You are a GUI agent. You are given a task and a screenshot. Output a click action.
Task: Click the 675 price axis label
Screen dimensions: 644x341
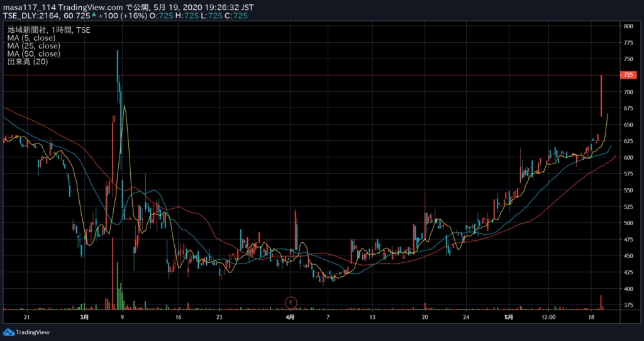[628, 108]
